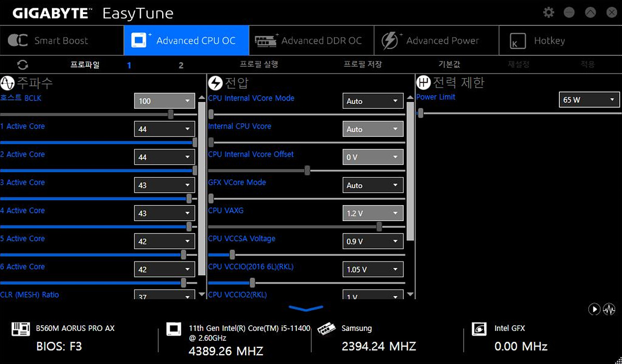Image resolution: width=622 pixels, height=364 pixels.
Task: Open the 4 Active Core ratio dropdown
Action: tap(164, 213)
